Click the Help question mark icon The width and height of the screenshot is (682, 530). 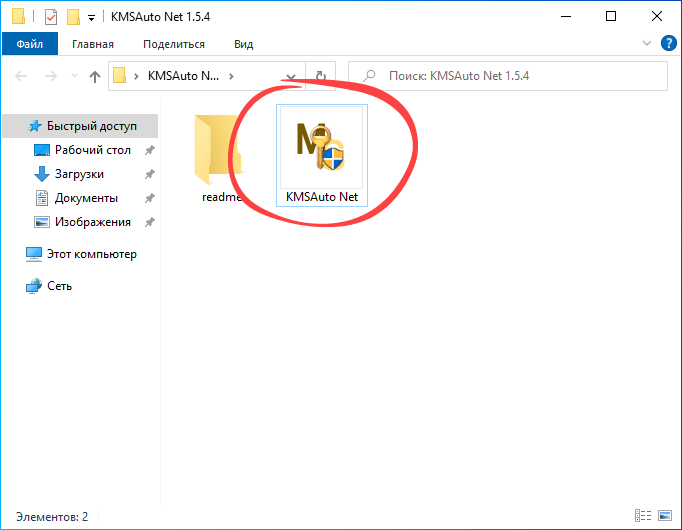point(669,44)
